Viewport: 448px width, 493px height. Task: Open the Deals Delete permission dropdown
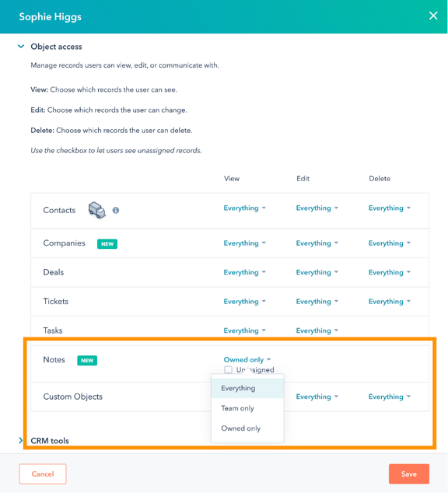pos(390,272)
